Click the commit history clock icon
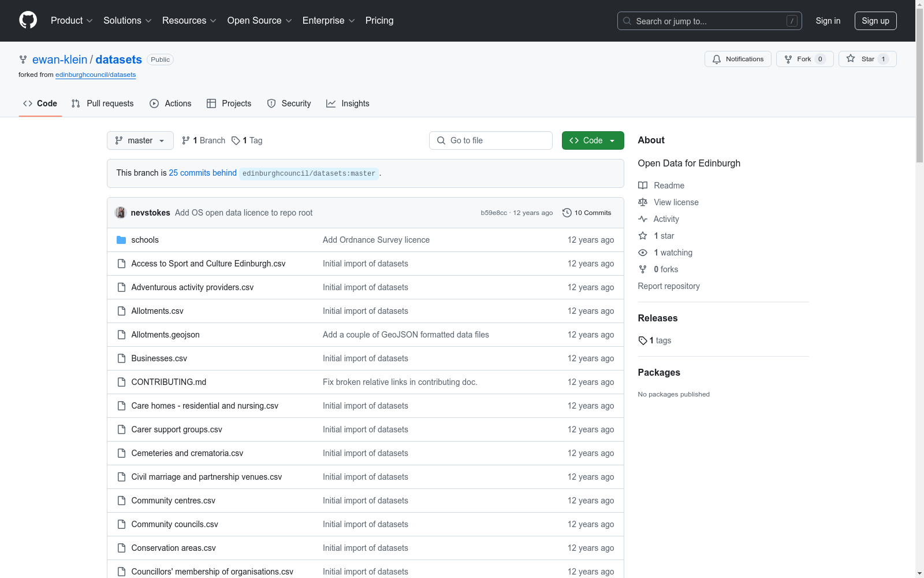 pos(567,213)
